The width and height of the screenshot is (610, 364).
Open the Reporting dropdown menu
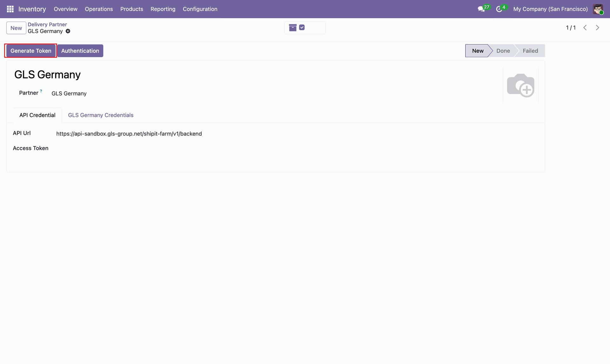coord(163,9)
